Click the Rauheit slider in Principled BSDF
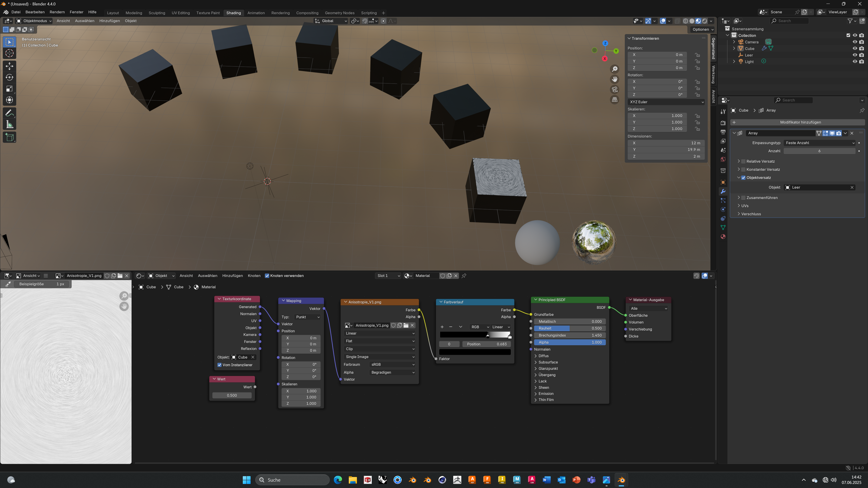Viewport: 868px width, 488px height. 570,328
